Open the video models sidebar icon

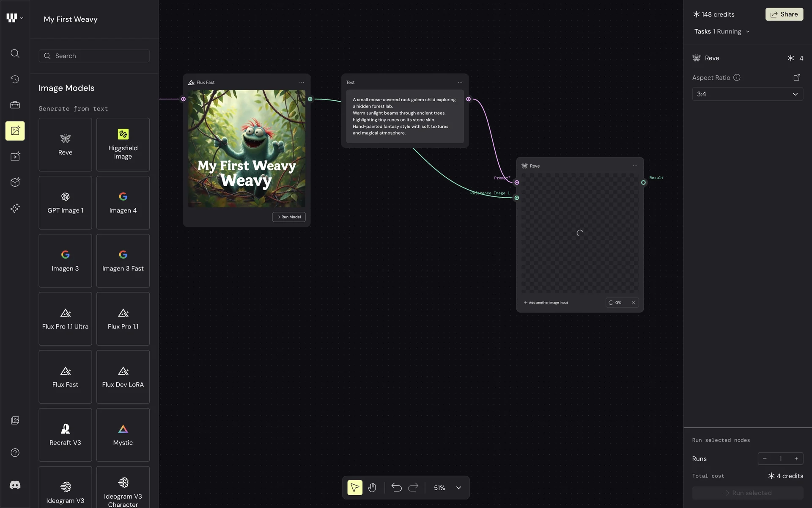pos(15,157)
